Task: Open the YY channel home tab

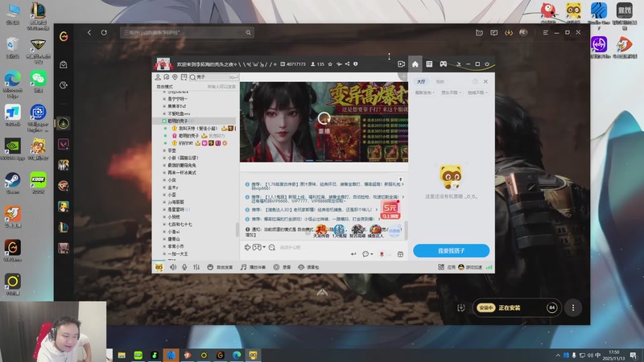Action: [415, 64]
